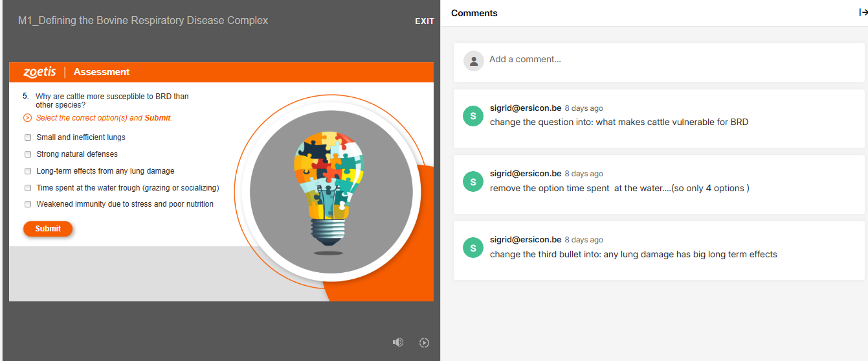Image resolution: width=868 pixels, height=361 pixels.
Task: Check 'Small and inefficient lungs' option
Action: point(28,137)
